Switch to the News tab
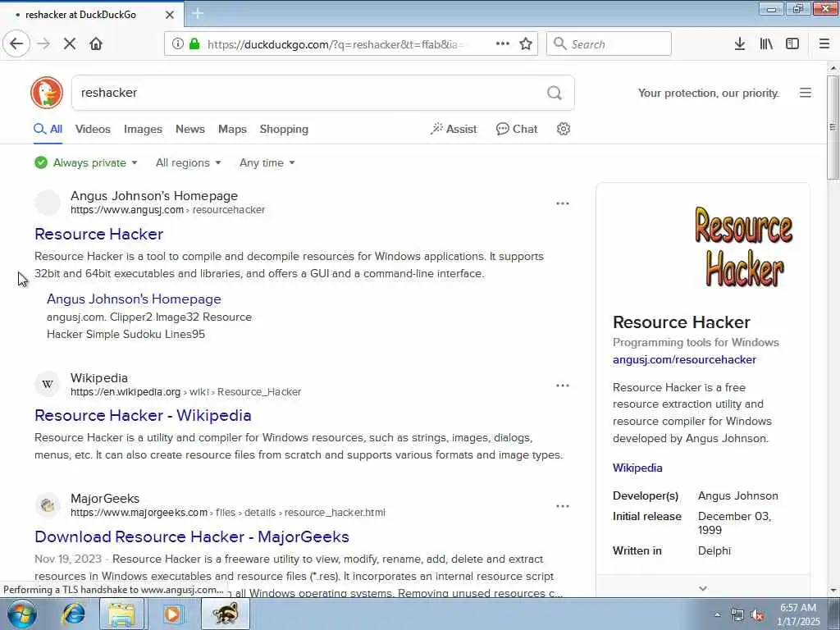The image size is (840, 630). [190, 129]
